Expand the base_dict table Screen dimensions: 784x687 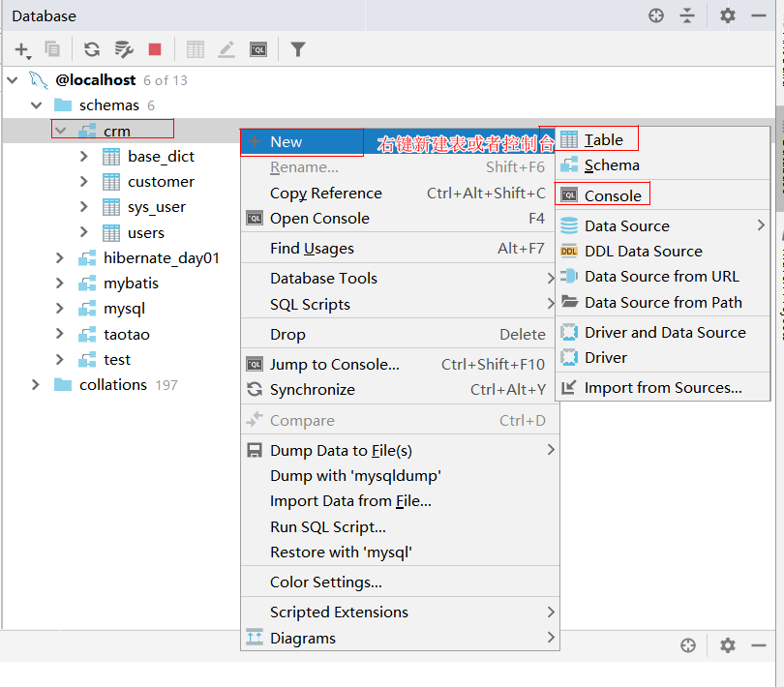click(x=84, y=157)
